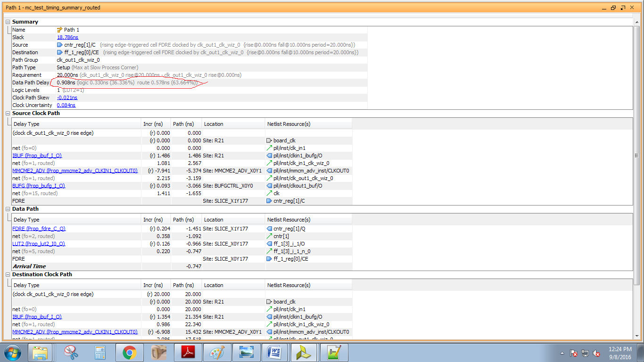Open Adobe Reader from the taskbar
The image size is (644, 362).
(x=188, y=352)
